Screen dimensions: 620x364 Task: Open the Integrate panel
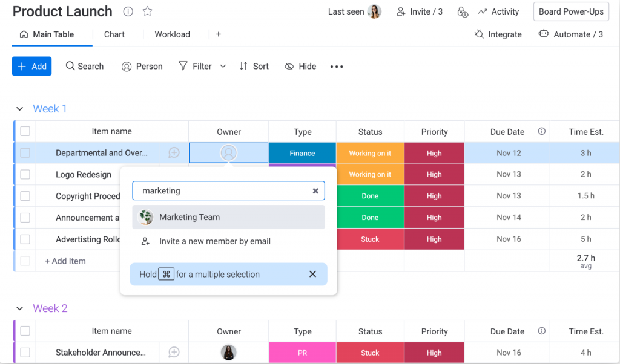pos(498,34)
